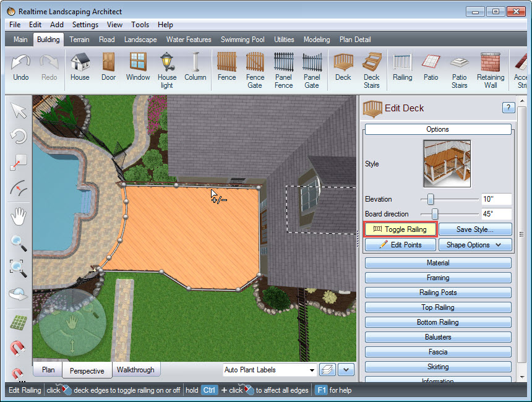Viewport: 532px width, 402px height.
Task: Activate the arrow selection tool in sidebar
Action: tap(19, 111)
